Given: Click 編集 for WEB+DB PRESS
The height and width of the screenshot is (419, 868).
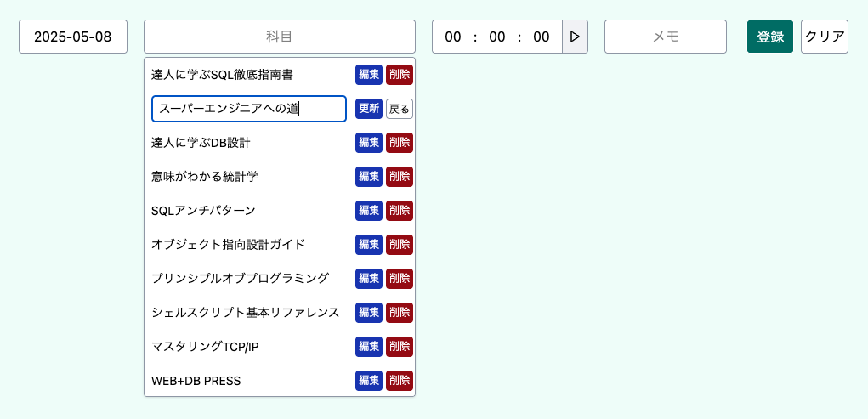Looking at the screenshot, I should [x=369, y=381].
